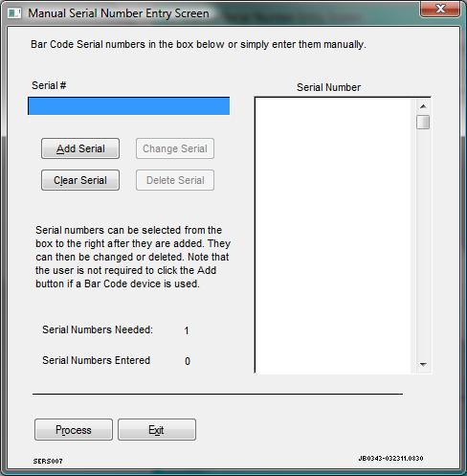
Task: Click the SERS007 screen code text
Action: (x=48, y=461)
